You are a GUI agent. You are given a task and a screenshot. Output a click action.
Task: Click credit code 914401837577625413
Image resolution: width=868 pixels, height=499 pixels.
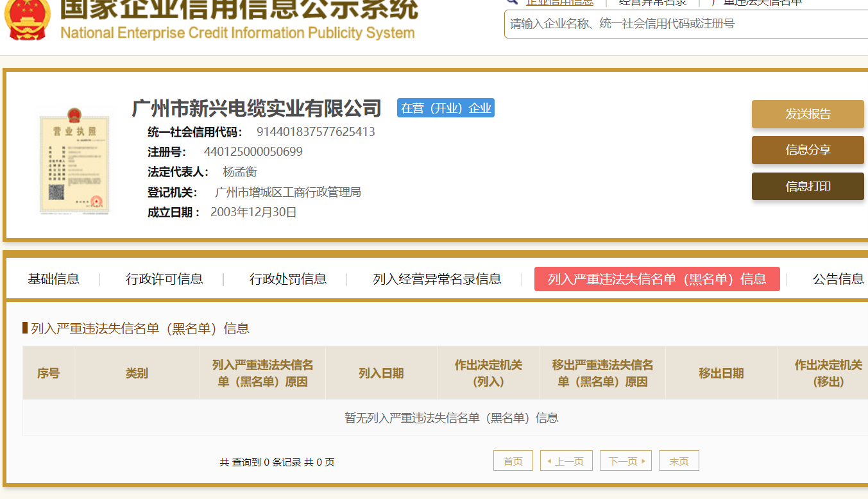tap(316, 132)
